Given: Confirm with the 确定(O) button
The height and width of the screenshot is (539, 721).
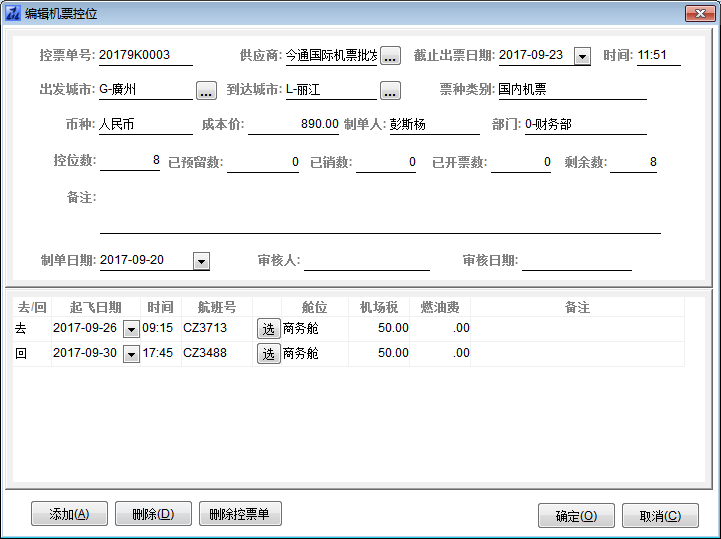Looking at the screenshot, I should tap(576, 516).
